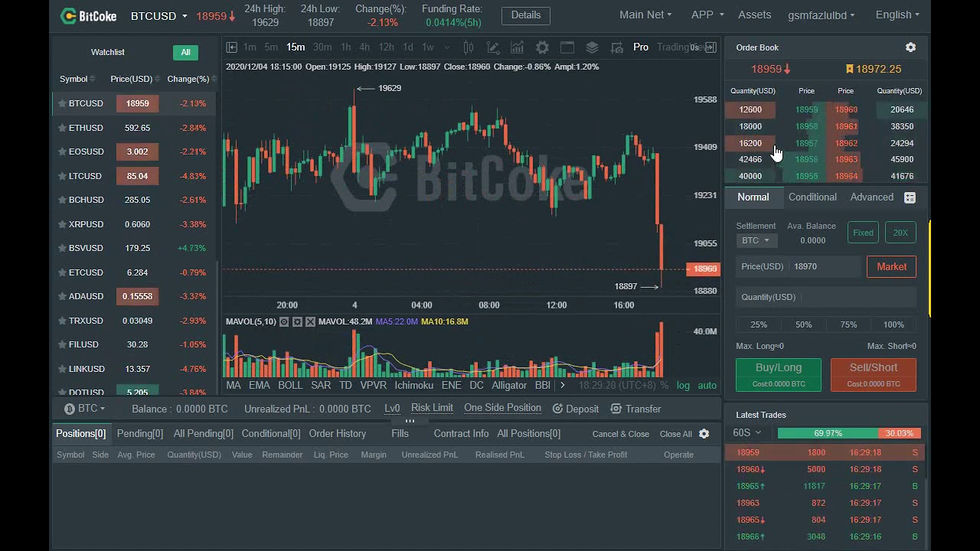Click the Buy/Long button
This screenshot has height=551, width=980.
click(x=779, y=375)
